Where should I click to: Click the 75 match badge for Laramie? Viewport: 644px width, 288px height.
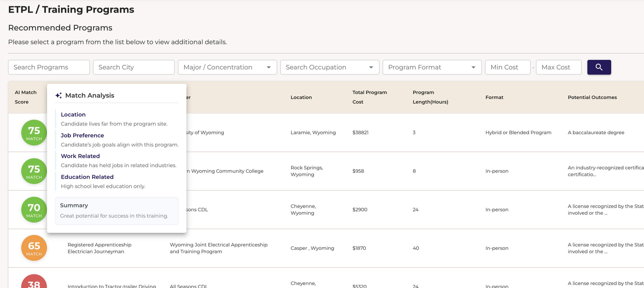34,133
